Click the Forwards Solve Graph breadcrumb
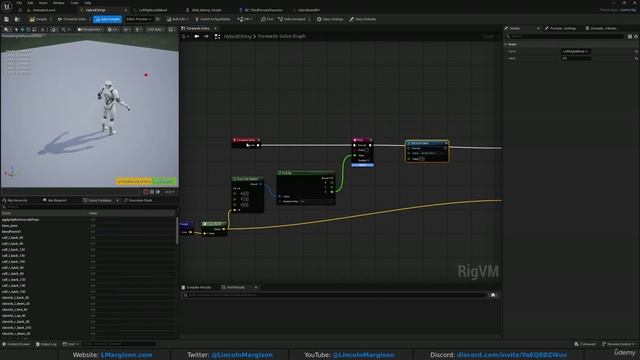 (x=282, y=36)
